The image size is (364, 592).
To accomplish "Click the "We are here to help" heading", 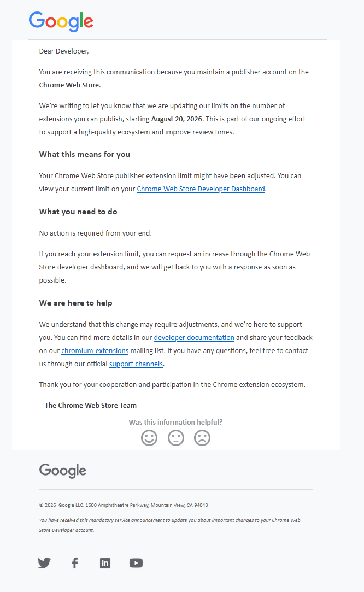I will pos(75,303).
